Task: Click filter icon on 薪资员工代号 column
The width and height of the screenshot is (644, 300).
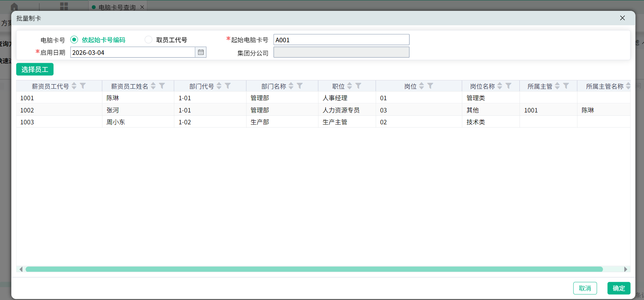Action: (83, 86)
